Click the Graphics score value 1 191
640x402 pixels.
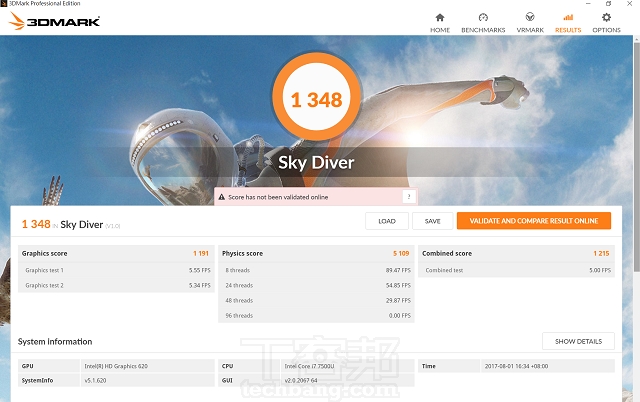201,253
